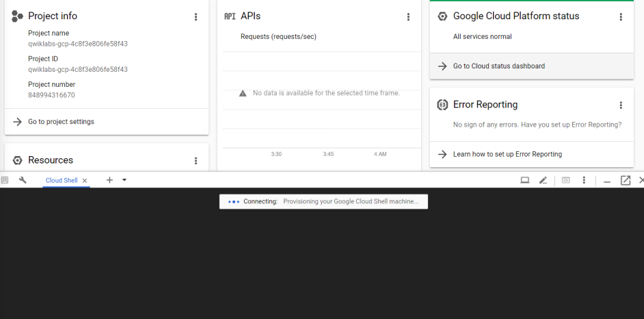
Task: Click the Resources card title
Action: 51,160
